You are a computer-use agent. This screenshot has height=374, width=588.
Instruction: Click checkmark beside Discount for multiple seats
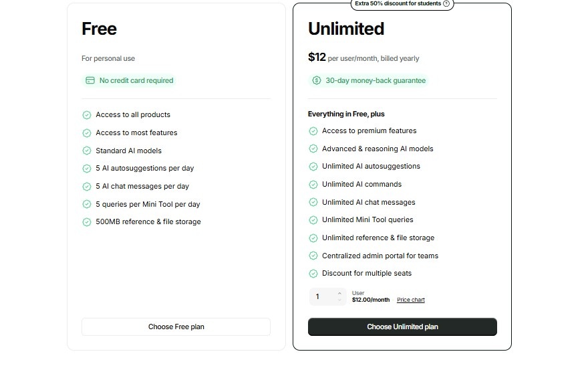point(313,274)
